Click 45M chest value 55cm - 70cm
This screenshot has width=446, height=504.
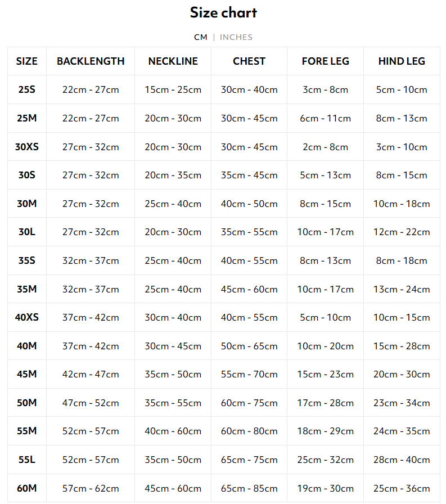[x=249, y=375]
